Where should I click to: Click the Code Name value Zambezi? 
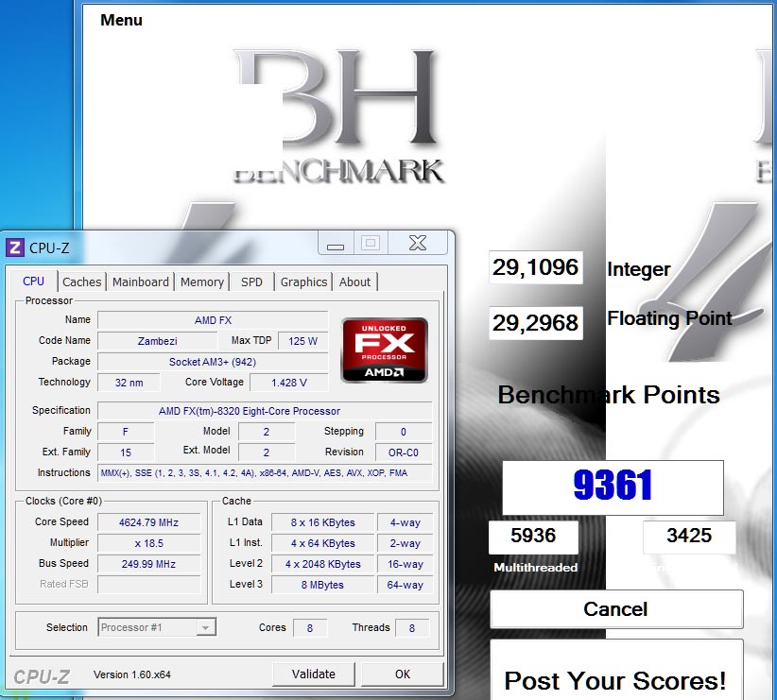pyautogui.click(x=158, y=341)
